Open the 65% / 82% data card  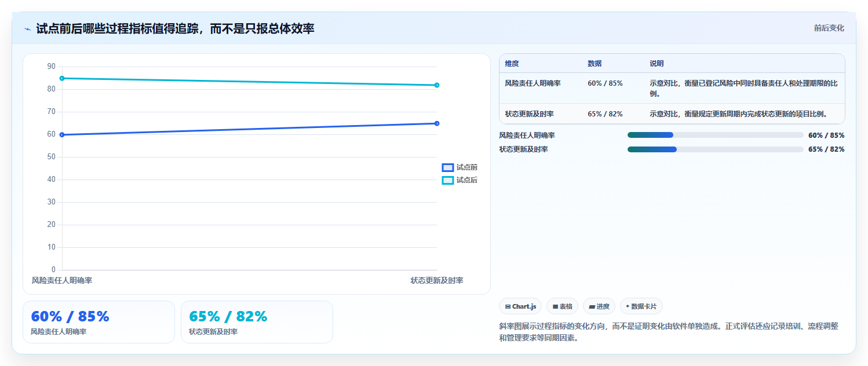coord(257,322)
